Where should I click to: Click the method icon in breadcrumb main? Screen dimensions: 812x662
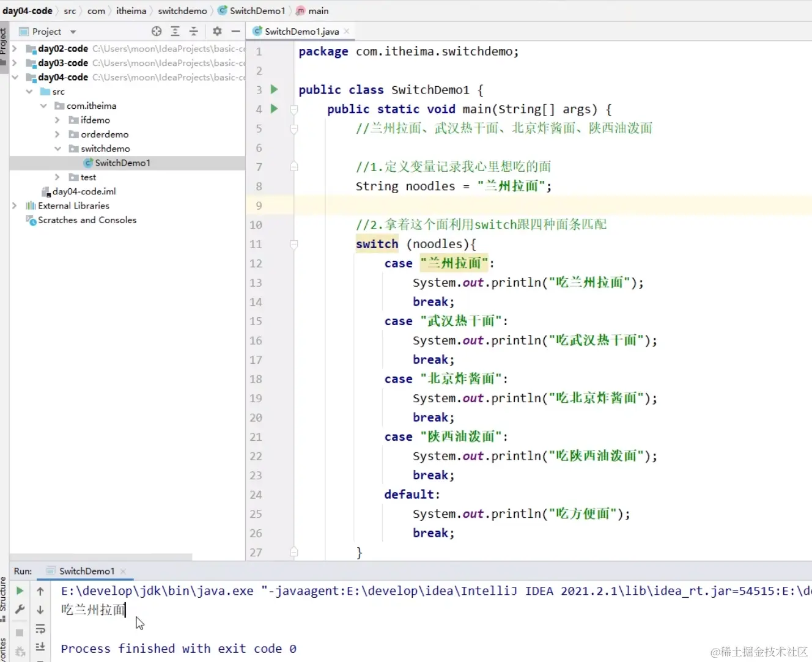[301, 11]
